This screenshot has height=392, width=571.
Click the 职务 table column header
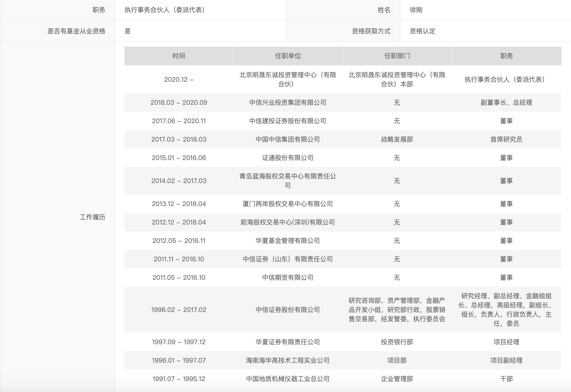[x=506, y=56]
